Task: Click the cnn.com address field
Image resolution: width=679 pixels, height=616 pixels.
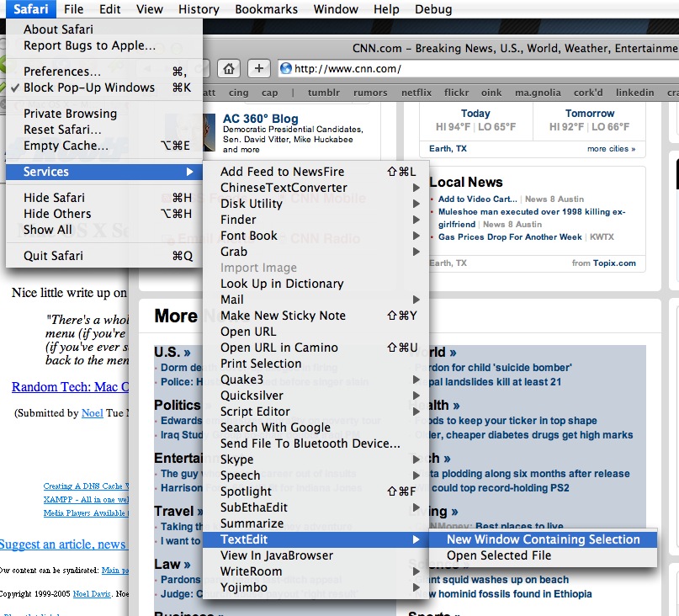Action: (478, 68)
